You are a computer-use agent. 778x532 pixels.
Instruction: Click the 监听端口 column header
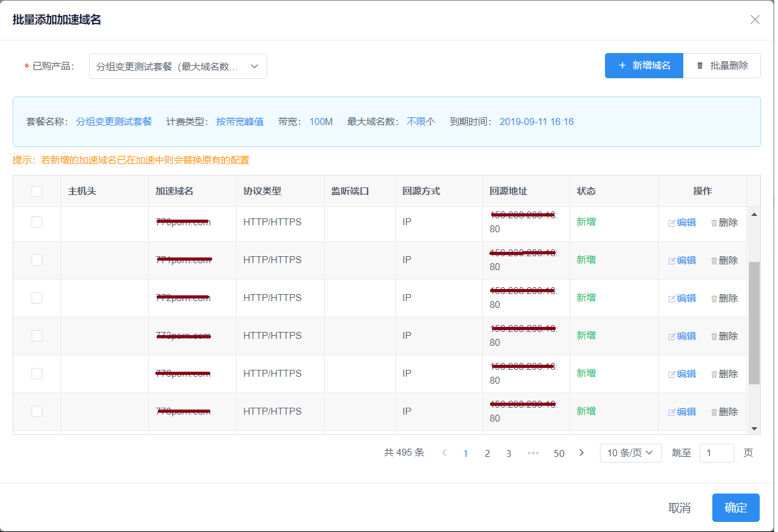[x=350, y=191]
